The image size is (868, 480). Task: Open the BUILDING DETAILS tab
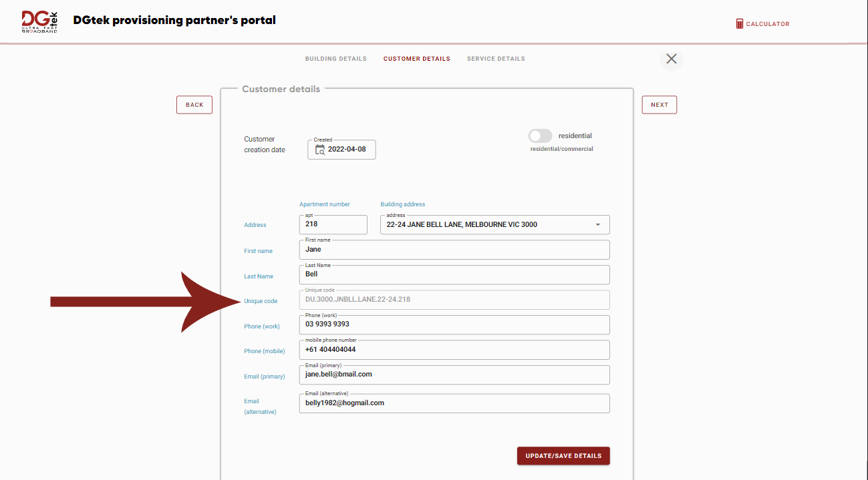335,58
